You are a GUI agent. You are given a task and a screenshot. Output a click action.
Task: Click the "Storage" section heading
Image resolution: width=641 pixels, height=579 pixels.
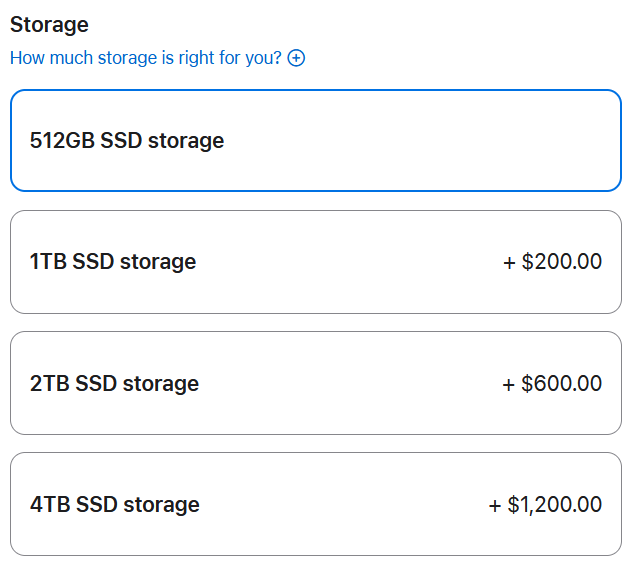[x=49, y=24]
